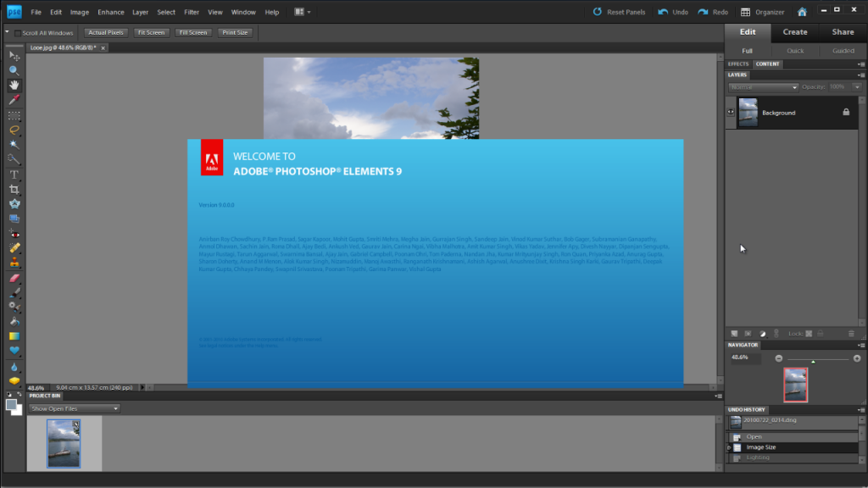This screenshot has height=488, width=868.
Task: Select the Crop tool
Action: click(14, 190)
